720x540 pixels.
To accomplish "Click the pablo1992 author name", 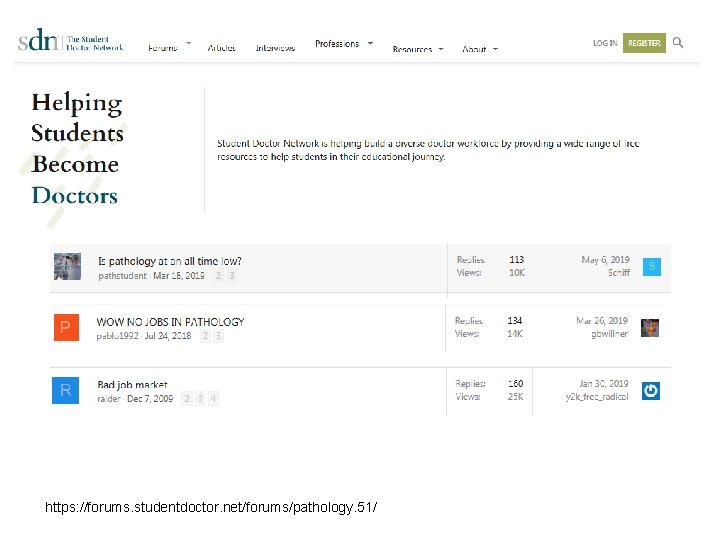I will coord(117,336).
